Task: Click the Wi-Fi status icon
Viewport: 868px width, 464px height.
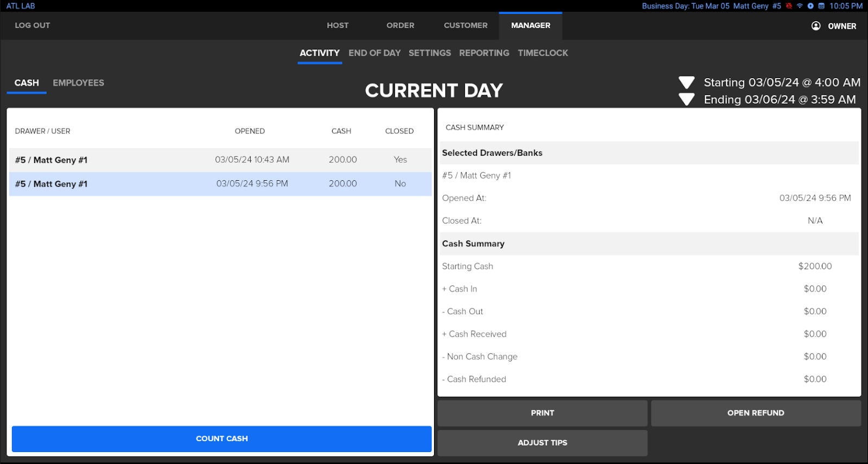Action: [800, 6]
